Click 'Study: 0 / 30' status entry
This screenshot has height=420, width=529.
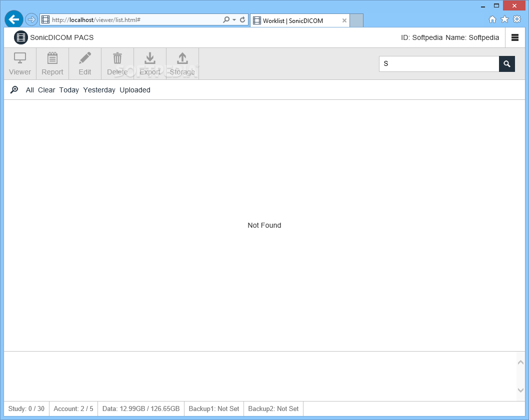click(26, 409)
